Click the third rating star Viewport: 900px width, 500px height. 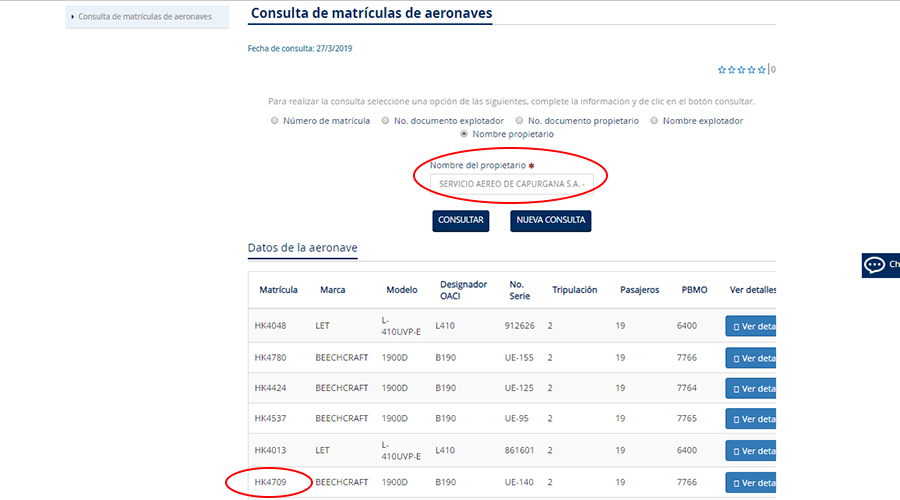point(742,70)
